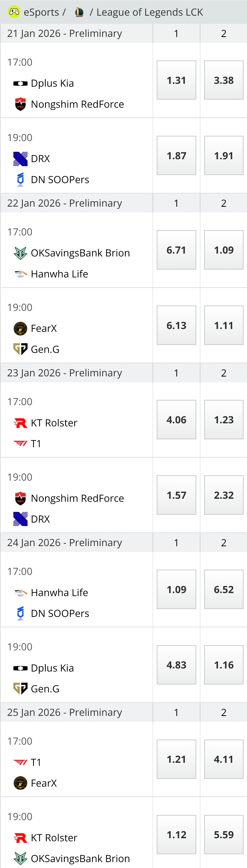Select 1.23 odds for T1 versus KT Rolster
Screen dimensions: 247x868
click(223, 420)
